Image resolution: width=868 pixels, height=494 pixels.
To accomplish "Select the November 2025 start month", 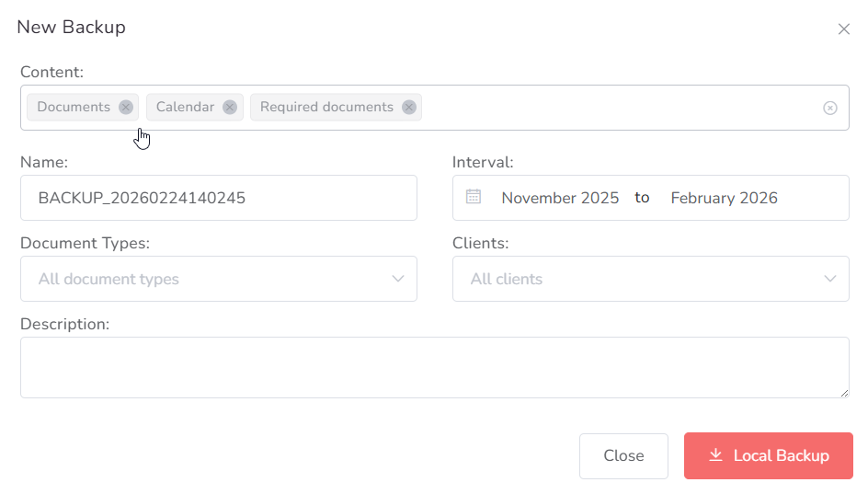I will (560, 198).
